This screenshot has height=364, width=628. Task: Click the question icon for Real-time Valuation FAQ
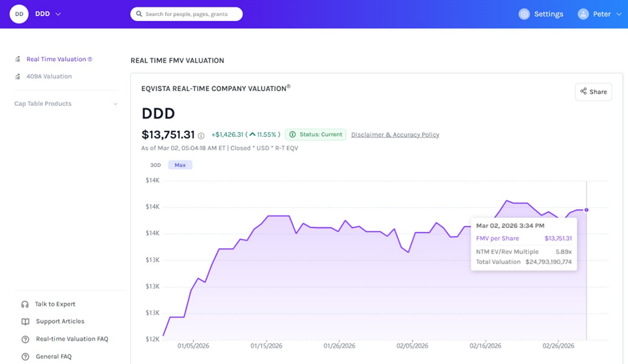click(x=25, y=339)
